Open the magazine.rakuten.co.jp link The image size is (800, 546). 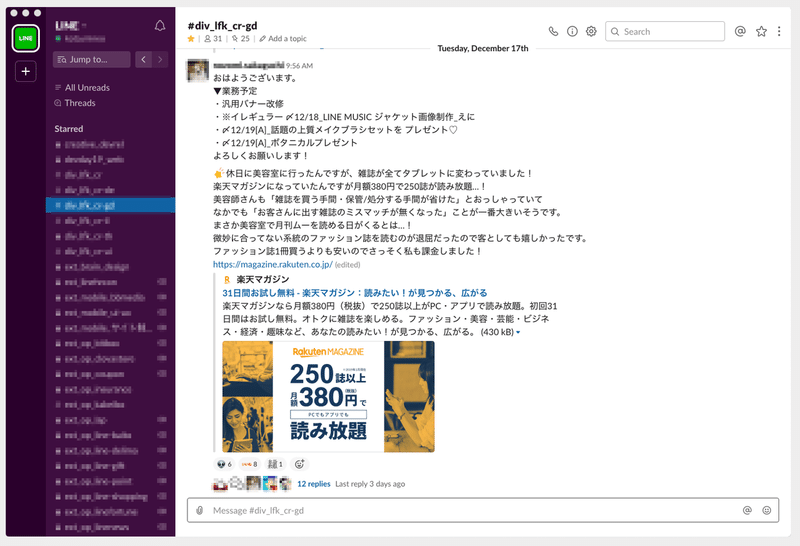pos(273,264)
